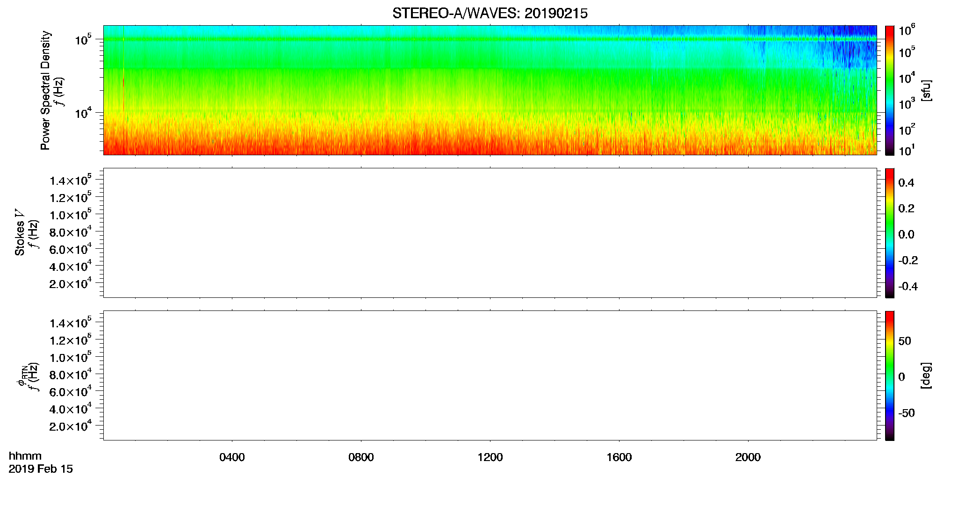The image size is (980, 505).
Task: Click inside the empty phi RTN panel
Action: pos(490,375)
